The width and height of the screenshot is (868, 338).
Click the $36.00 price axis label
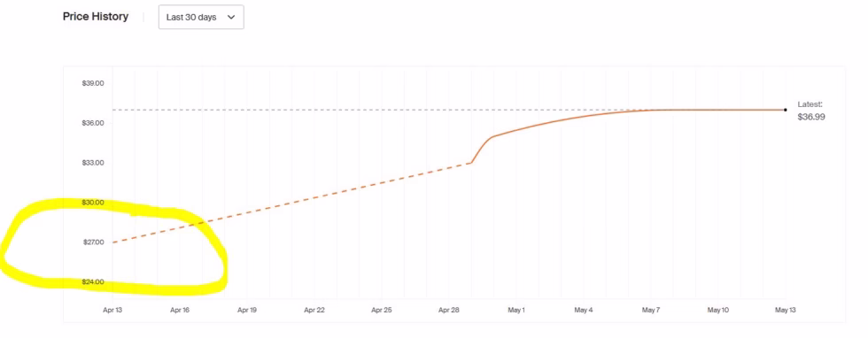[93, 123]
